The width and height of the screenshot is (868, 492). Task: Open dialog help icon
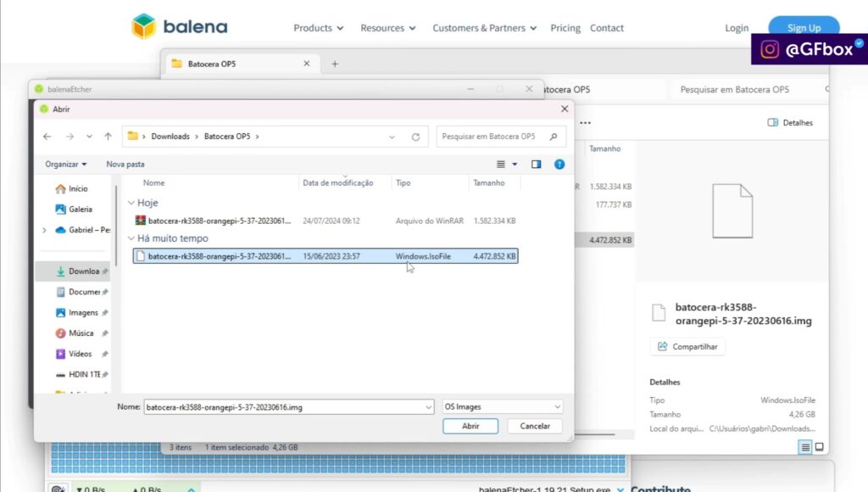(559, 164)
